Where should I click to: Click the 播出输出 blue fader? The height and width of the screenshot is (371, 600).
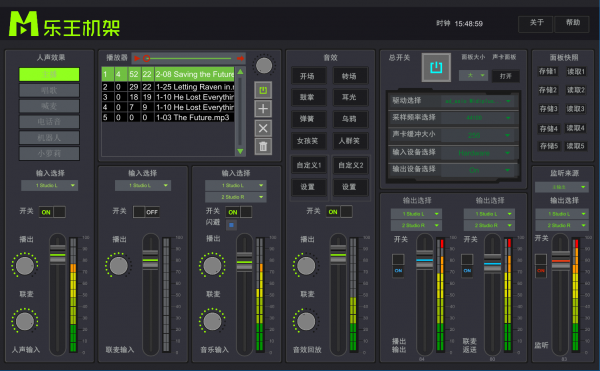pos(424,260)
